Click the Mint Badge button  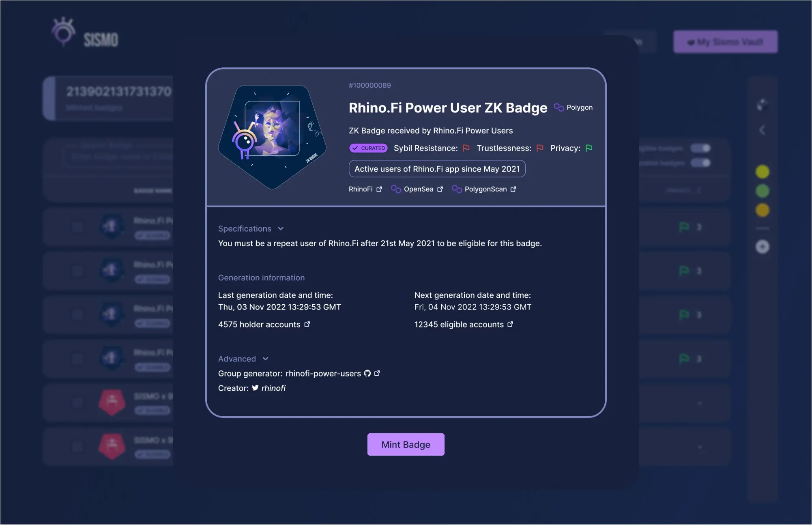406,444
